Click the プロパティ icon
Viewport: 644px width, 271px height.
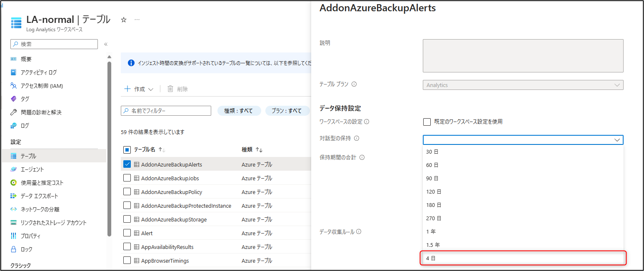click(x=14, y=236)
